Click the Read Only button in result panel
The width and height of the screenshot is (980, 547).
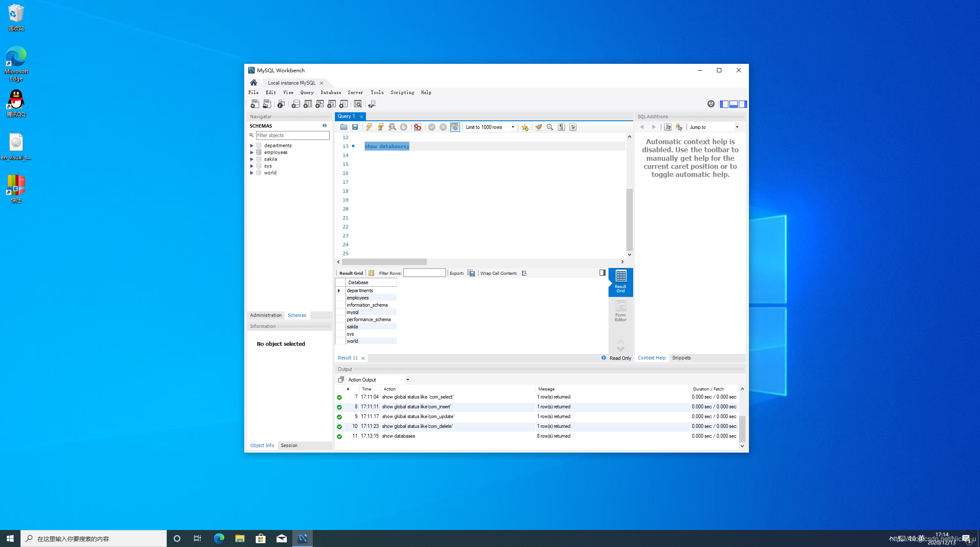point(616,357)
